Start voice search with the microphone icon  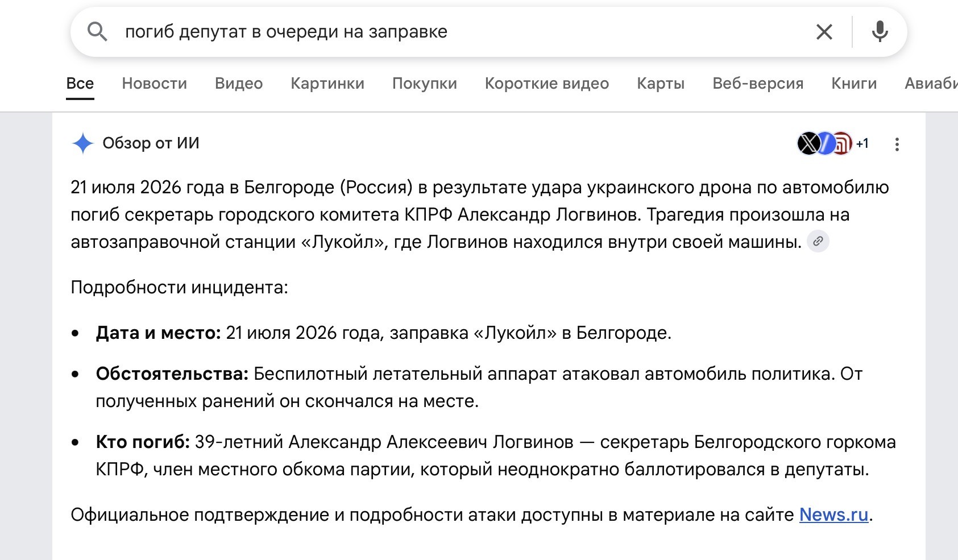880,32
